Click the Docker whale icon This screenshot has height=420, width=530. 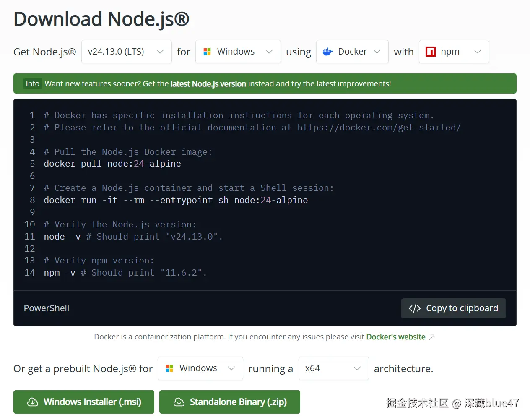[327, 51]
